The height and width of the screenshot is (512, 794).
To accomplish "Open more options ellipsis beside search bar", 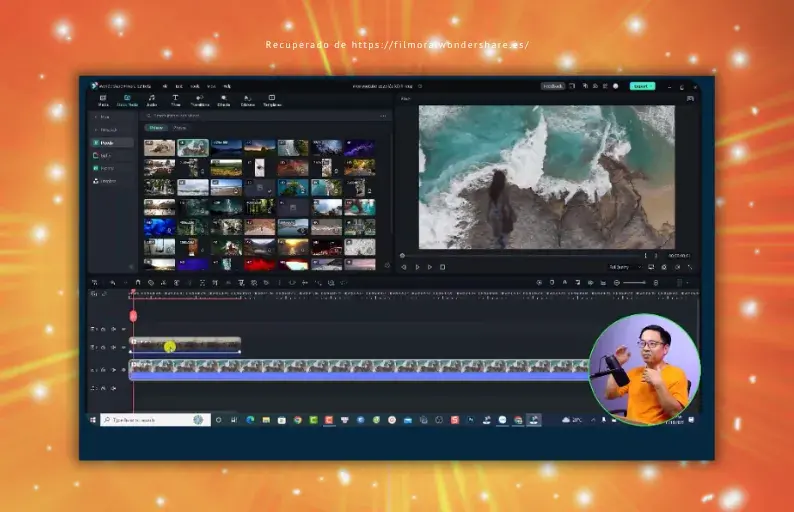I will tap(382, 116).
